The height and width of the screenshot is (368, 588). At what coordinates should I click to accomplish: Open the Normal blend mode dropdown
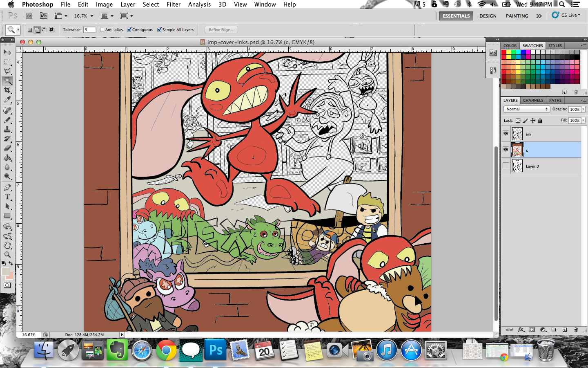coord(526,109)
